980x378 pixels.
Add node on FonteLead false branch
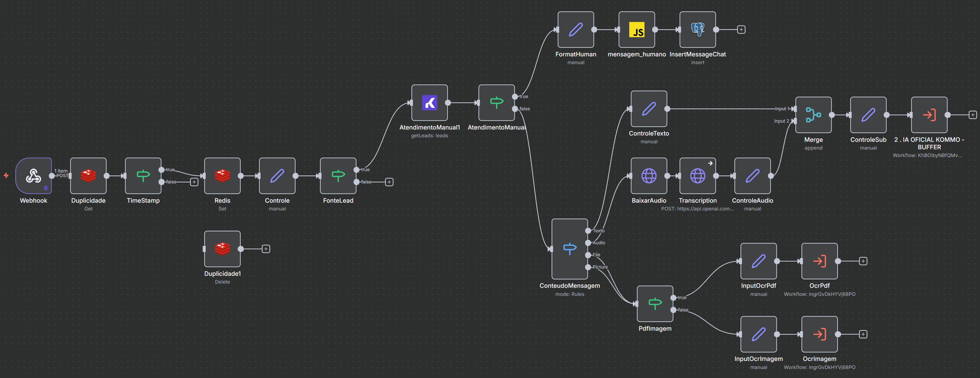coord(389,182)
